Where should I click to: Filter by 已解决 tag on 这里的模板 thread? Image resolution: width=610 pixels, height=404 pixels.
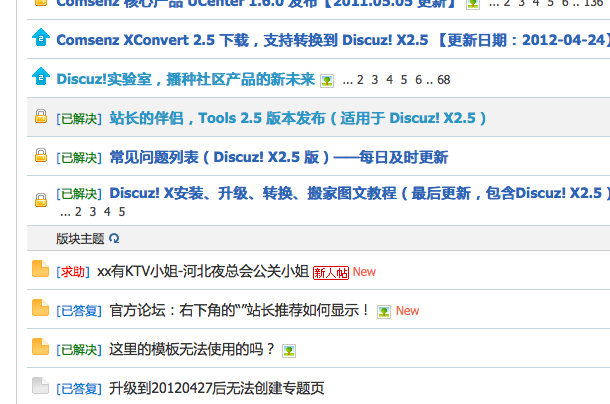79,350
